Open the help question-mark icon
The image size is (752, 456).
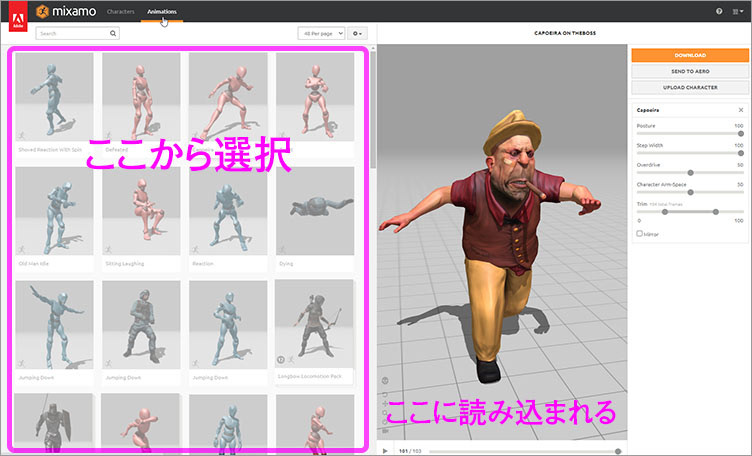point(719,11)
